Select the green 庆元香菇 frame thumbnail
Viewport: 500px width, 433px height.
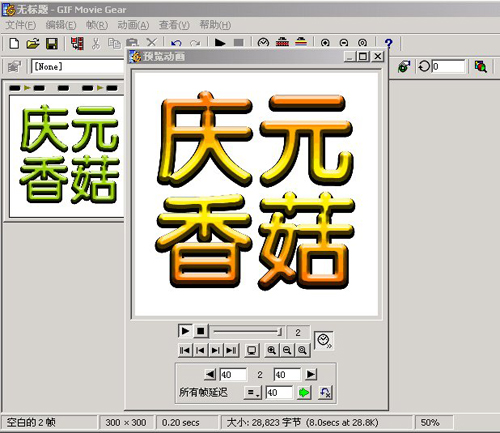[x=68, y=156]
